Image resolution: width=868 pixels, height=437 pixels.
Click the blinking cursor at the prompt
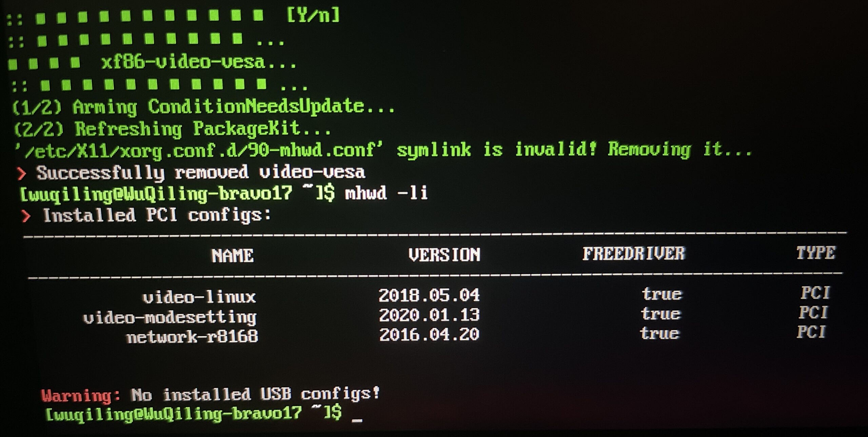(357, 420)
